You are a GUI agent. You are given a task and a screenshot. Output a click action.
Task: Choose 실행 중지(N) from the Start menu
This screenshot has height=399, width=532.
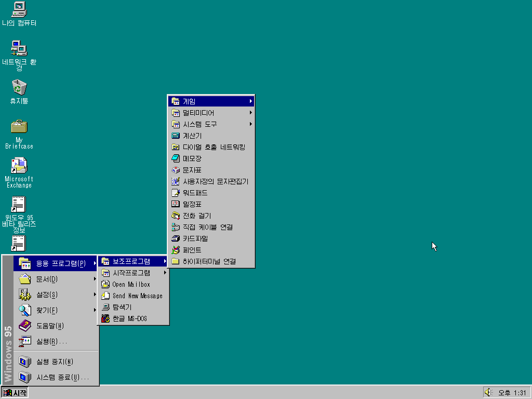[x=56, y=362]
